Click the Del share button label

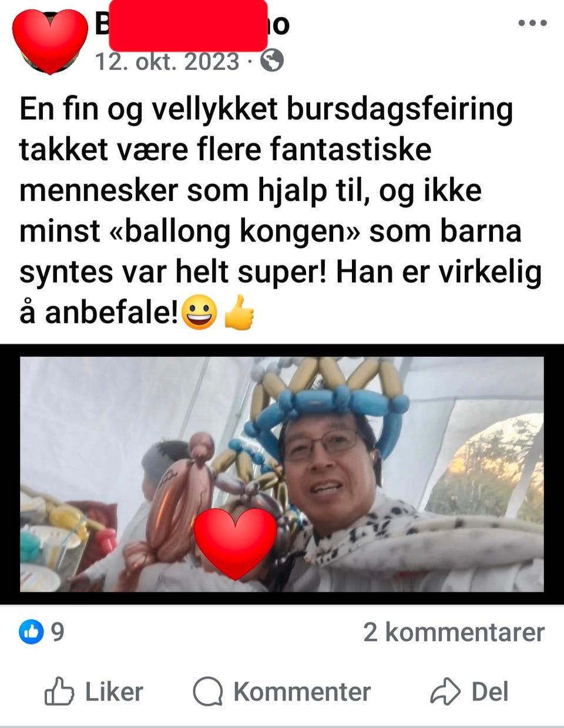489,692
